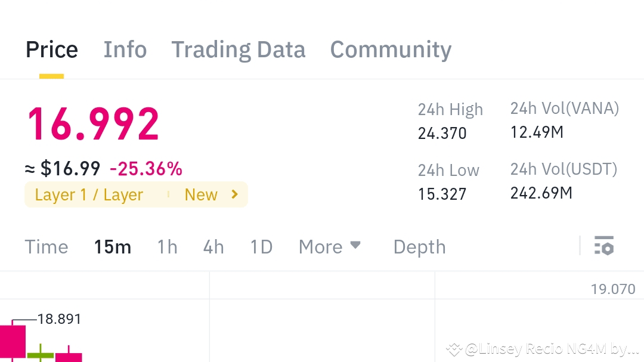
Task: Set the chart interval to 4h
Action: pos(213,247)
